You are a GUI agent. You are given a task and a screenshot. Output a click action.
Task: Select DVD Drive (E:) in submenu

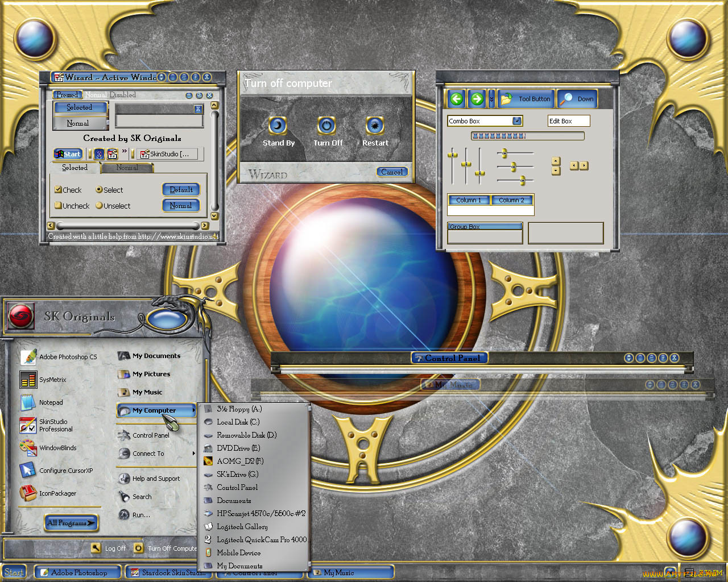point(238,448)
